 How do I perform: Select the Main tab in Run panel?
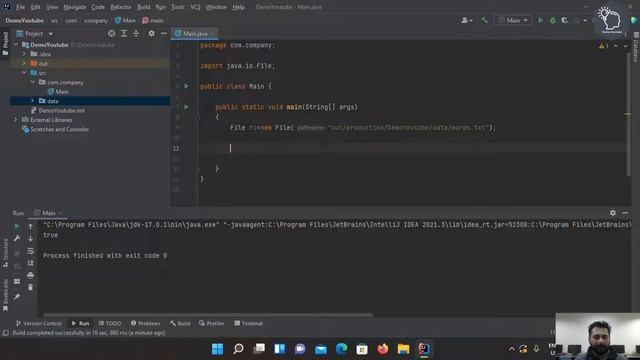click(x=49, y=213)
